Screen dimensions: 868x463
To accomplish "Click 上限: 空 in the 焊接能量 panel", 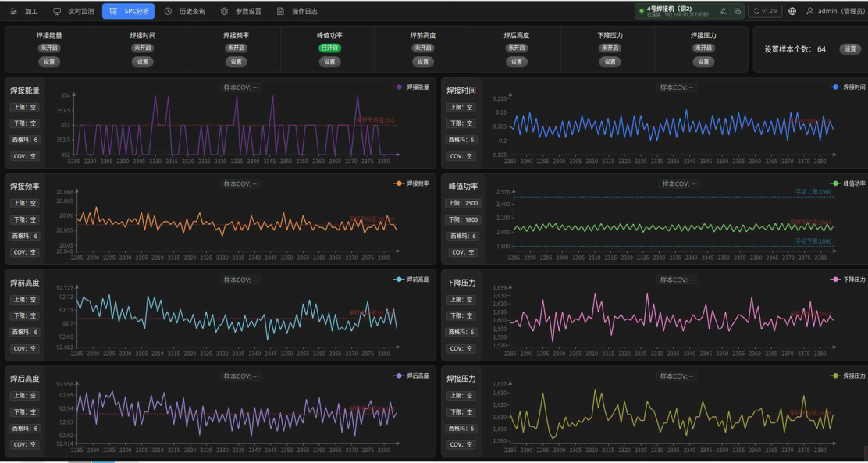I will [25, 108].
